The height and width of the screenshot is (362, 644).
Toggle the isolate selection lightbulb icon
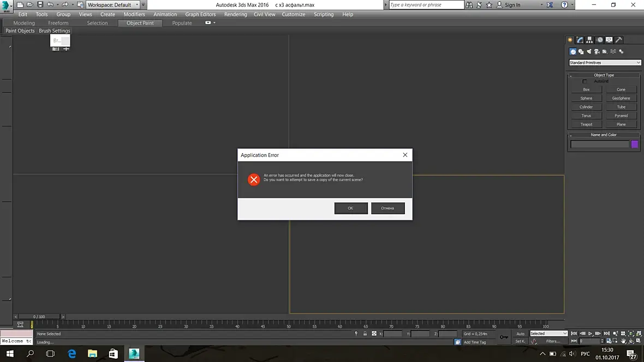coord(356,334)
